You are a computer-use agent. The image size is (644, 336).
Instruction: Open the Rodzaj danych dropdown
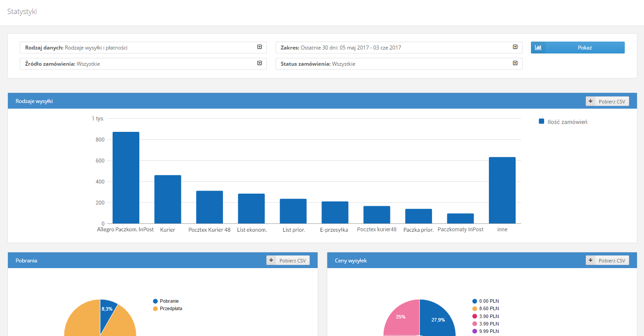pos(143,47)
